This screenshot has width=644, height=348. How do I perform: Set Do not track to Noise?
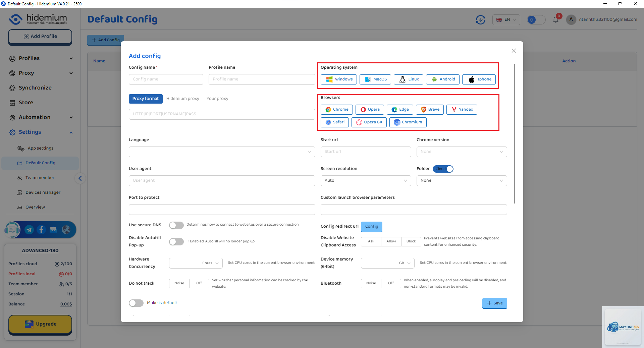coord(179,283)
